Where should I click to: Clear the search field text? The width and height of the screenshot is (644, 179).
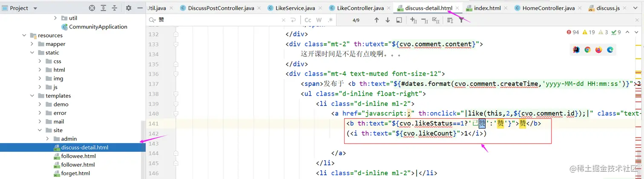(x=284, y=20)
